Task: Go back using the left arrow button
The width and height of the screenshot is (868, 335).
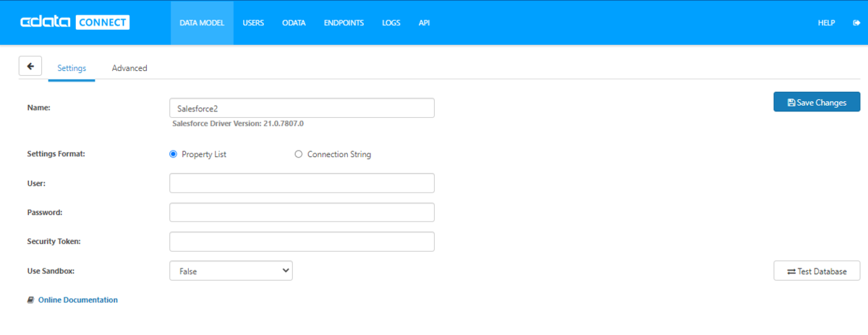Action: point(30,66)
